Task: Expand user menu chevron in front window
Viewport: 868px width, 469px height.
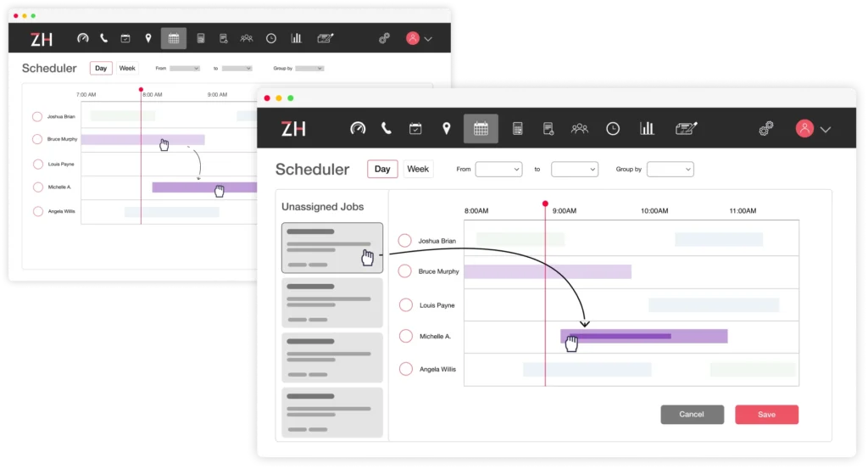Action: [x=826, y=130]
